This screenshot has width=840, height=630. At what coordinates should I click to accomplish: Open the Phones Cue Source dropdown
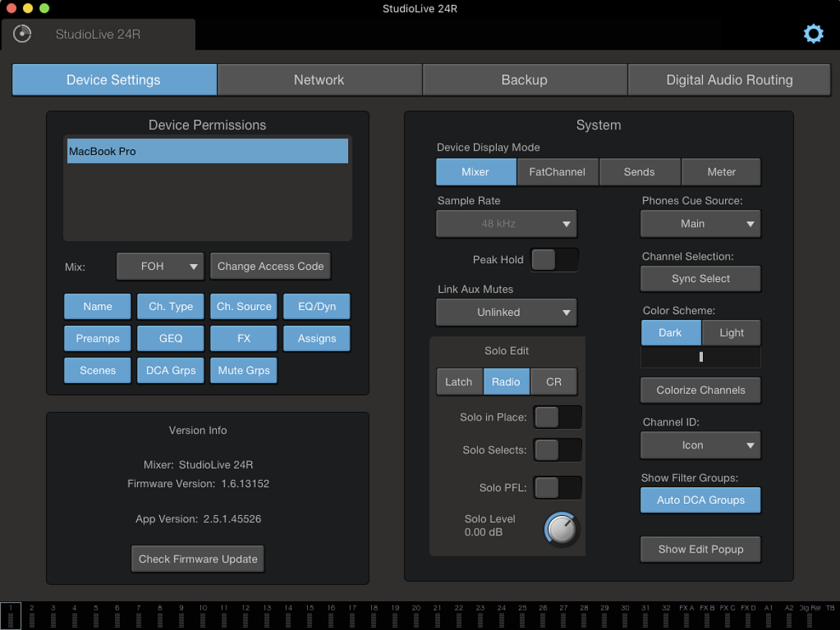tap(701, 224)
